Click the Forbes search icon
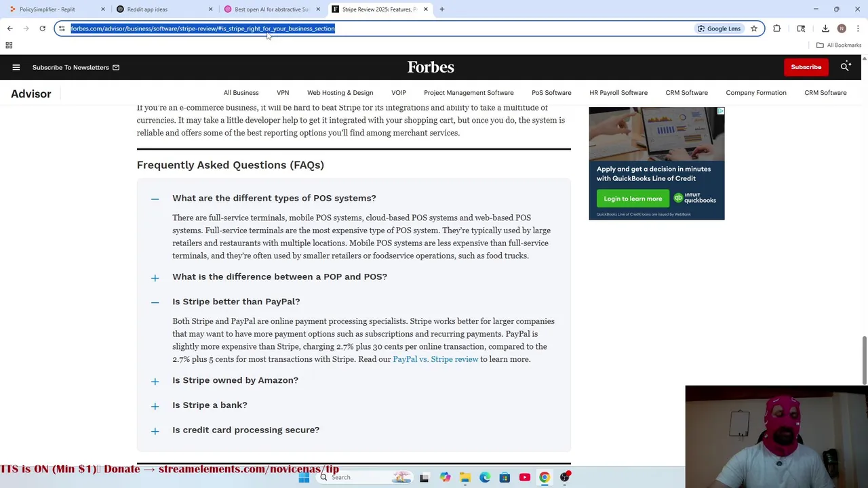Image resolution: width=868 pixels, height=488 pixels. point(846,67)
